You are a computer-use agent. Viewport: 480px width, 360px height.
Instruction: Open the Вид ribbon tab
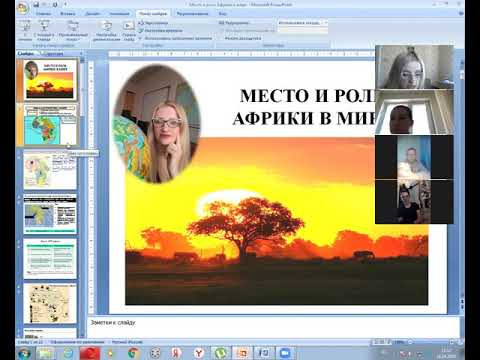(x=223, y=14)
